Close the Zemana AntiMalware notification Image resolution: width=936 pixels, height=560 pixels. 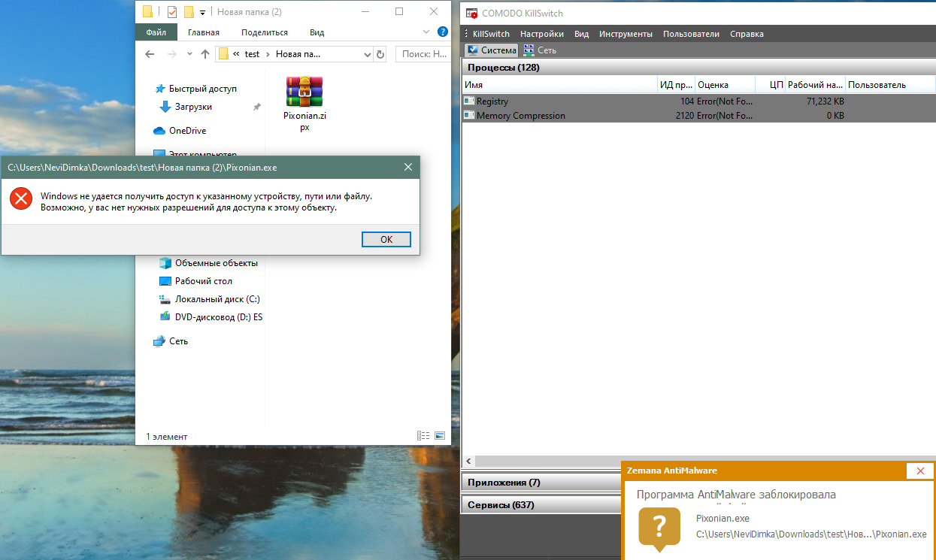pos(920,471)
